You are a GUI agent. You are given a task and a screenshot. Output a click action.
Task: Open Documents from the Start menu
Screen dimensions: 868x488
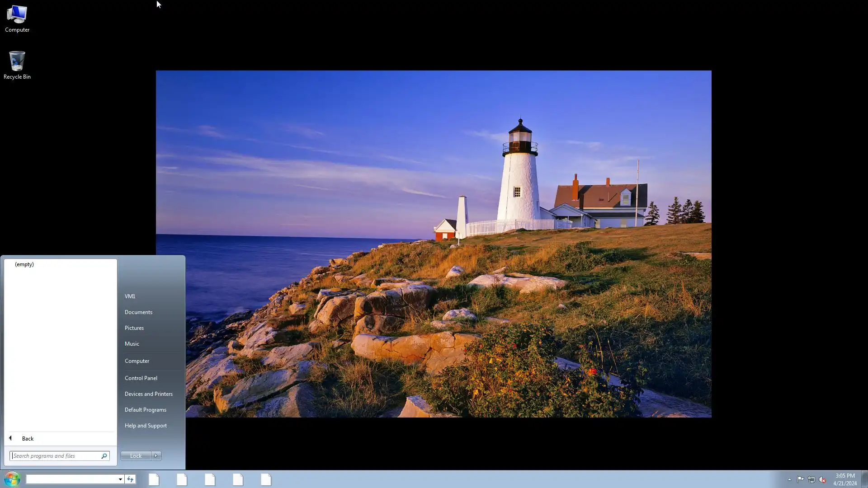tap(138, 312)
